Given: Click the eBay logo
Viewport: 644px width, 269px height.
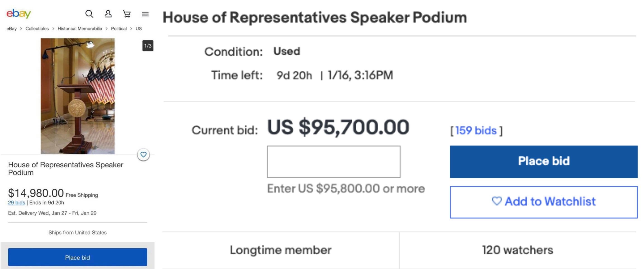Looking at the screenshot, I should [x=19, y=14].
